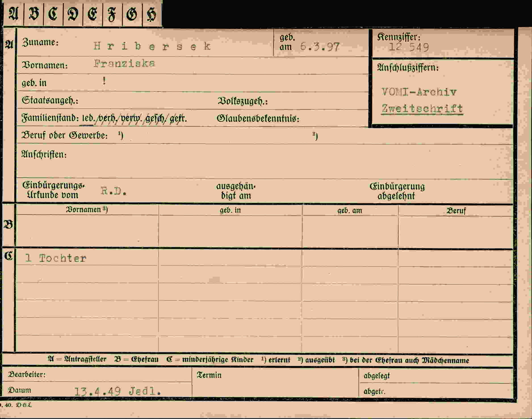Click the 'Termin' label
This screenshot has height=419, width=532.
pos(209,375)
